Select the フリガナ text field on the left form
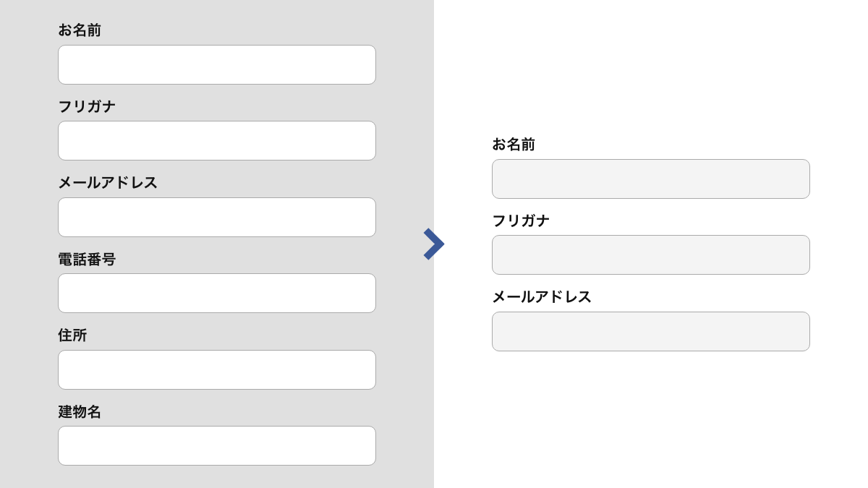This screenshot has width=868, height=488. click(x=217, y=140)
